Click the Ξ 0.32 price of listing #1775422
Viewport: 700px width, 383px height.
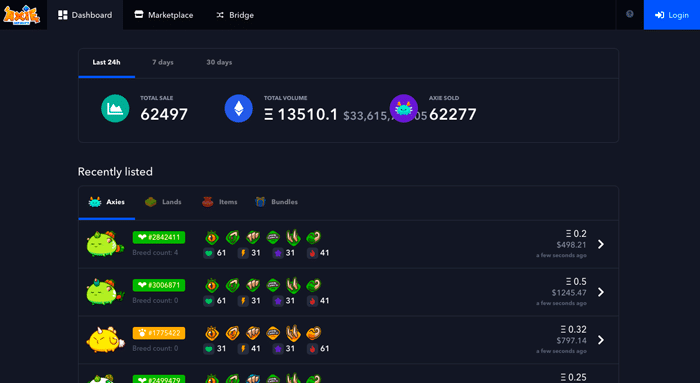point(574,329)
